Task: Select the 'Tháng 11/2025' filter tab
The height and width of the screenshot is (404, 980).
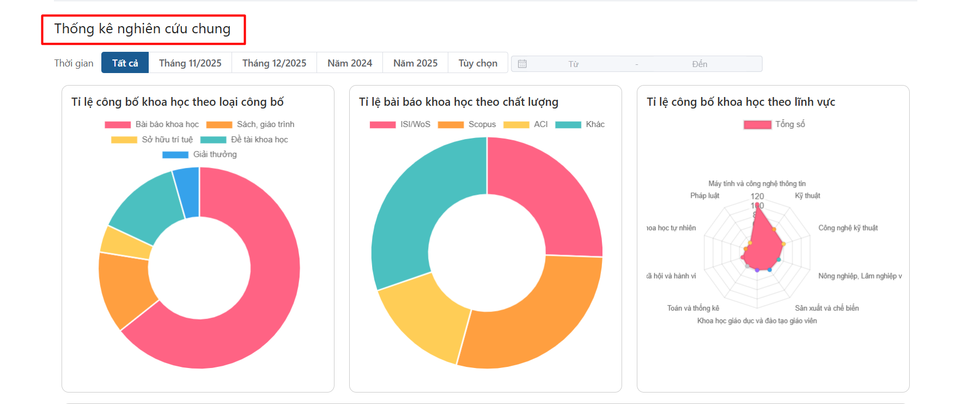Action: click(x=190, y=63)
